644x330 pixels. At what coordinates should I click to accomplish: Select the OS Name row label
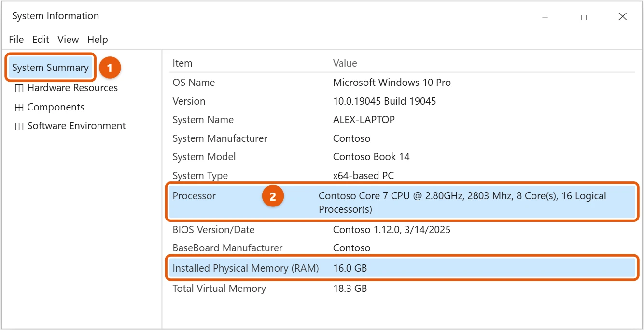point(194,82)
